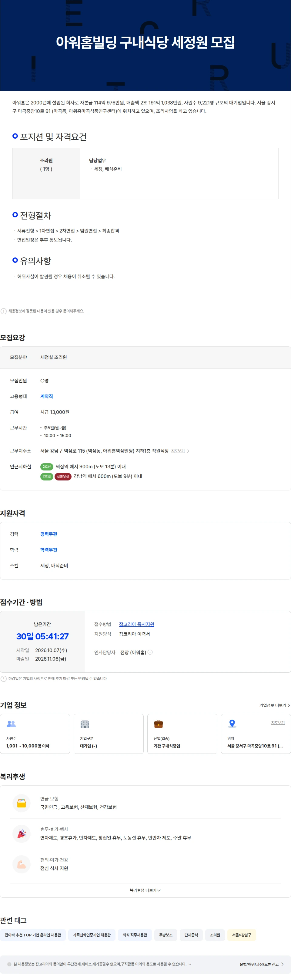Expand the 인사담당자 plus icon
The width and height of the screenshot is (291, 980).
(x=150, y=652)
